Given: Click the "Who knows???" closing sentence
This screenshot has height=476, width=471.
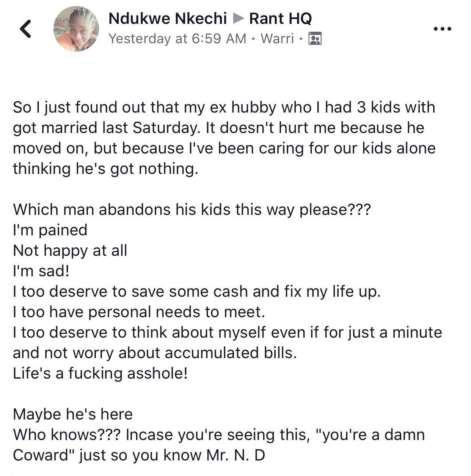Looking at the screenshot, I should pos(218,435).
